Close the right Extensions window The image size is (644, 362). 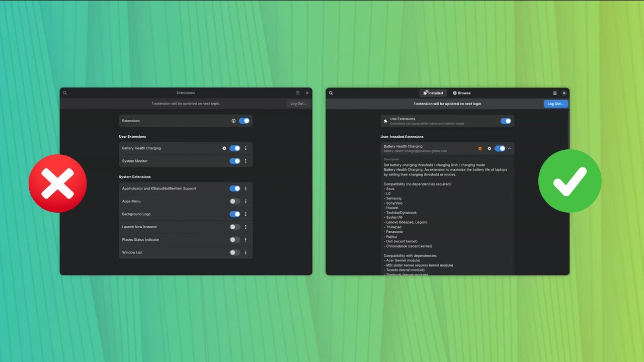tap(564, 93)
